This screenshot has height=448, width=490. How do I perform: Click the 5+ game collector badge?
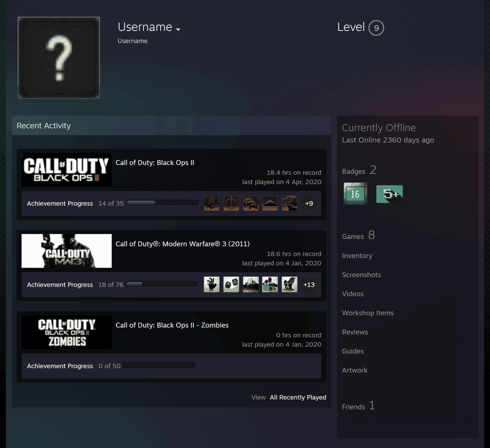pyautogui.click(x=389, y=194)
